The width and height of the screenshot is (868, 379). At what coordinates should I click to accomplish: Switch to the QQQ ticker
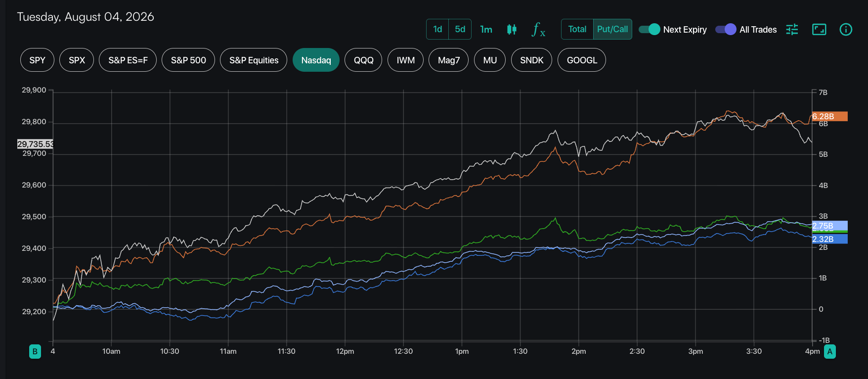click(x=364, y=60)
